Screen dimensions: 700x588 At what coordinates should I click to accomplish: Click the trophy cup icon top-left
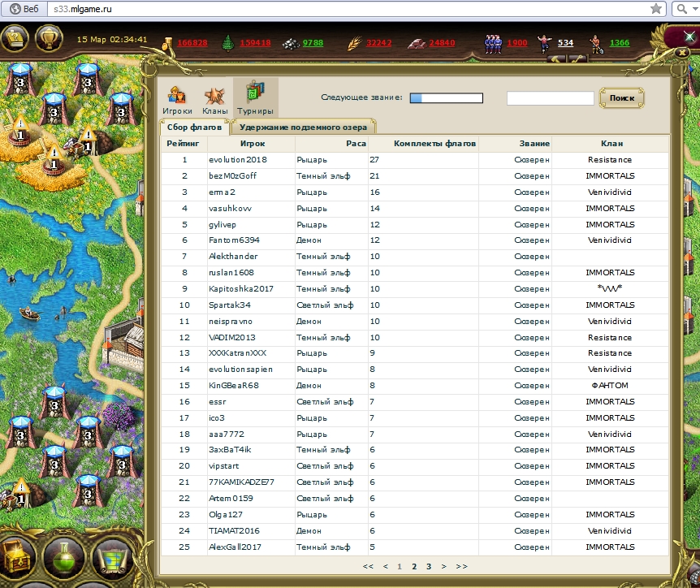(50, 37)
